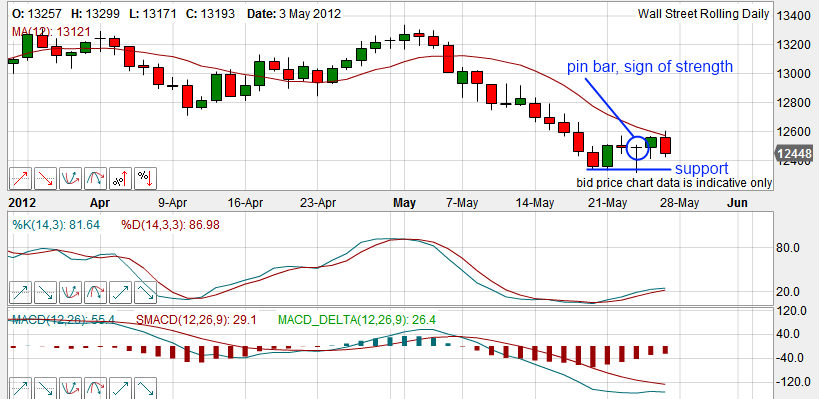Click the falling caret-arrow icon in MACD panel
The image size is (819, 399).
[x=146, y=389]
